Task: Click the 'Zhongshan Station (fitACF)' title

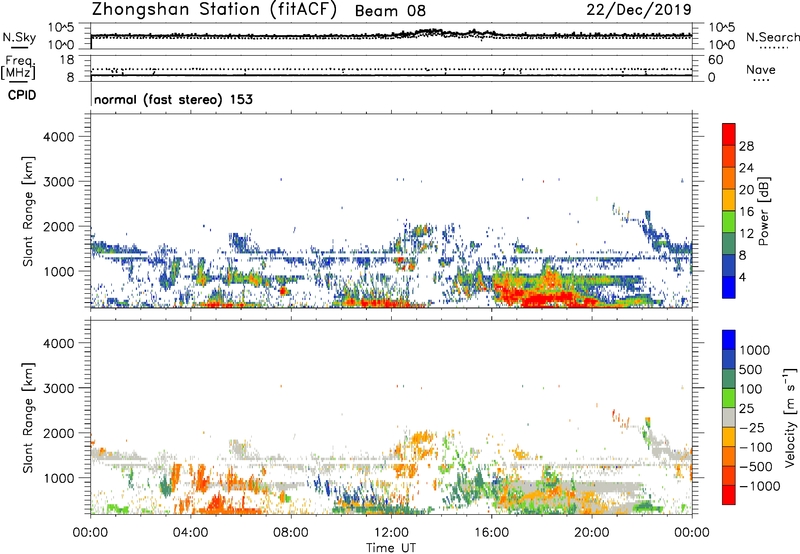Action: (214, 10)
